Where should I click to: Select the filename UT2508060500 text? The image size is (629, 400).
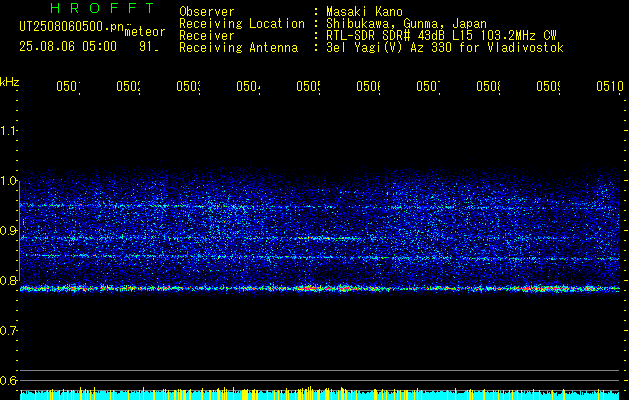72,27
